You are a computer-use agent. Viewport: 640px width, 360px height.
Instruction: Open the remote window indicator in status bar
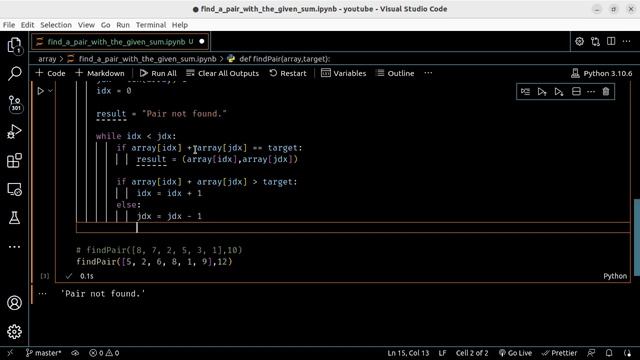[x=10, y=353]
